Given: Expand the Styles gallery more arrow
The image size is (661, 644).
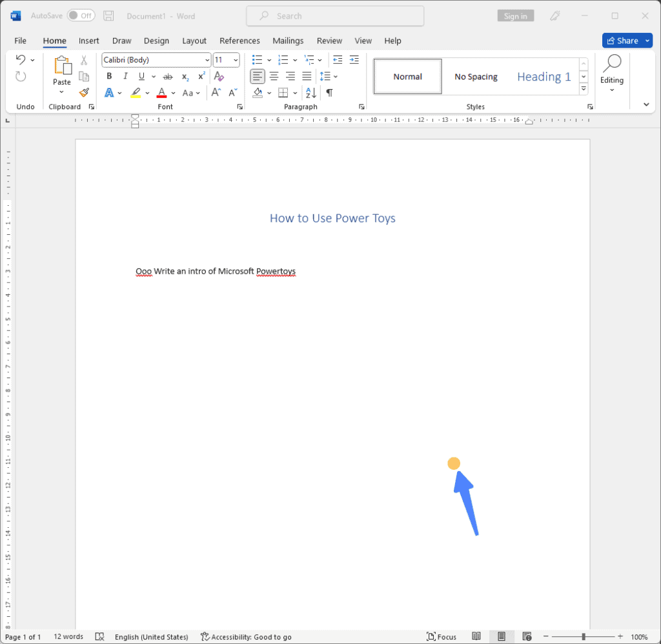Looking at the screenshot, I should pos(584,88).
